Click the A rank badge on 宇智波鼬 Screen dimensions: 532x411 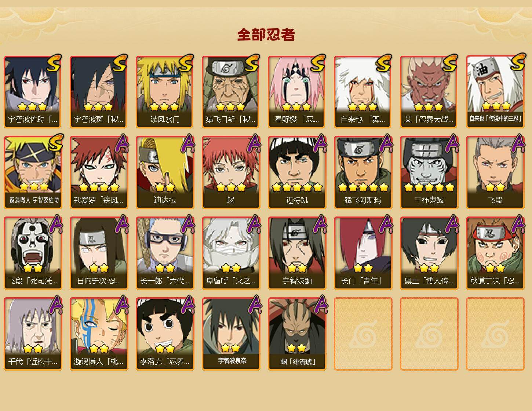pyautogui.click(x=320, y=224)
